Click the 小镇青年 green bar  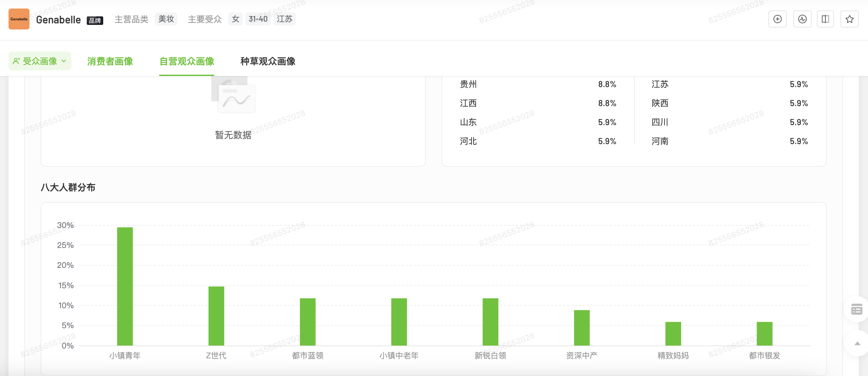125,286
